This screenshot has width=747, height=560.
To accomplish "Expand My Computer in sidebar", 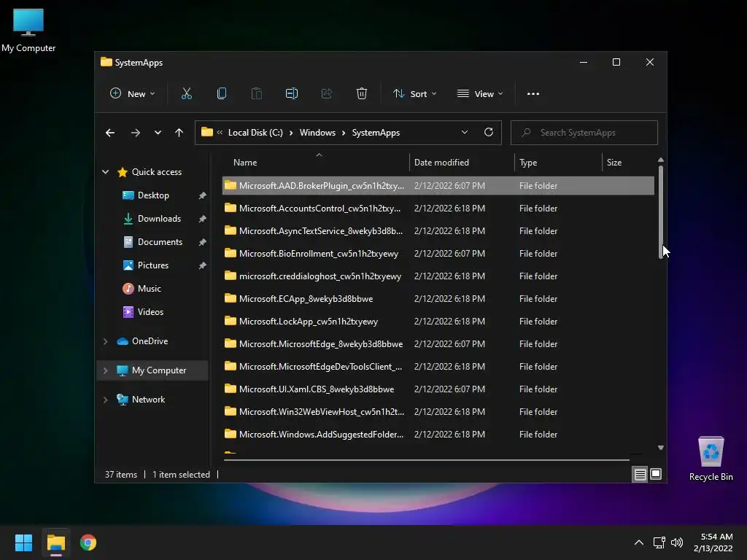I will 105,370.
